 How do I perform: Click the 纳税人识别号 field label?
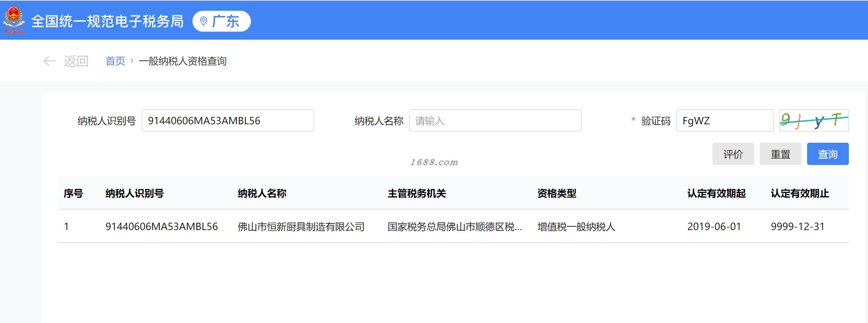pyautogui.click(x=106, y=121)
